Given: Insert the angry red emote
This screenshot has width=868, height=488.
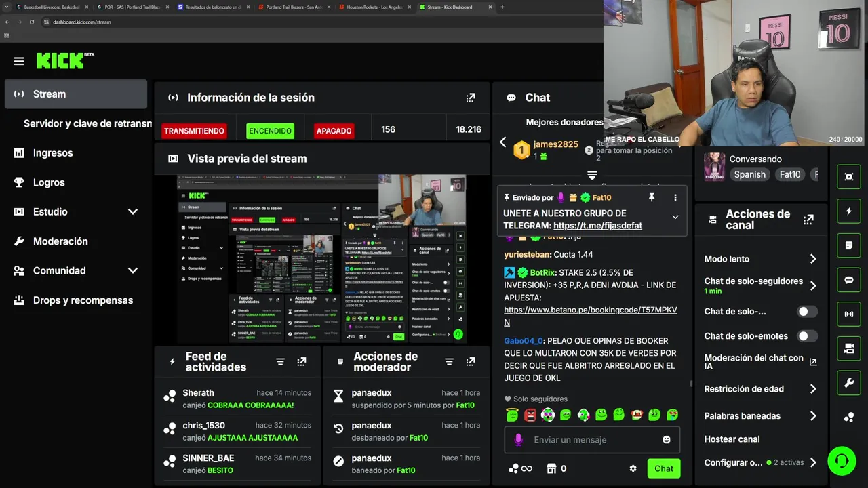Looking at the screenshot, I should coord(530,414).
